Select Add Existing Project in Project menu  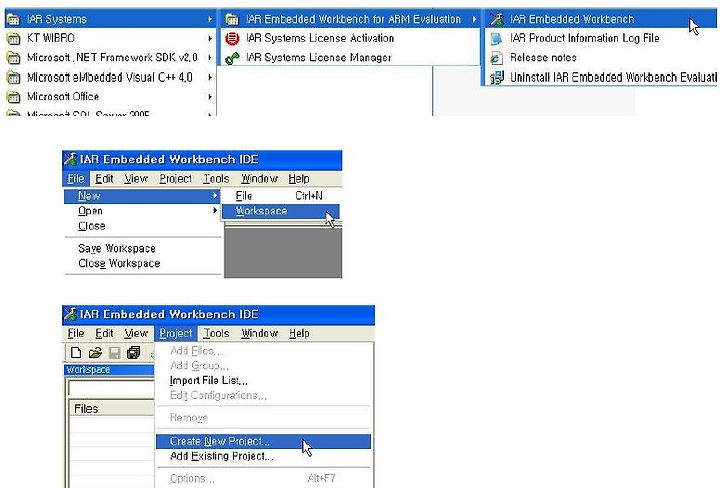pyautogui.click(x=264, y=456)
